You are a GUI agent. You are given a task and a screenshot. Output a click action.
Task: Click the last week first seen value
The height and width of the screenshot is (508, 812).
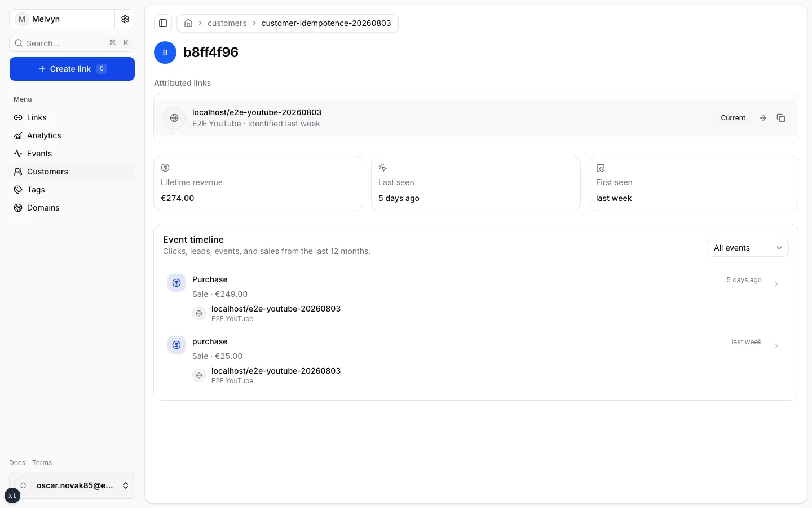point(614,198)
